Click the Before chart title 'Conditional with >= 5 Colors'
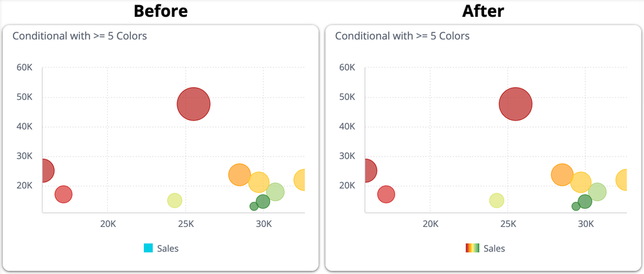 [80, 36]
